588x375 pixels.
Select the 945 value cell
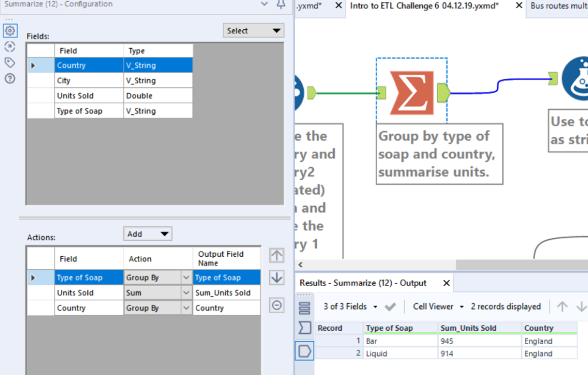tap(479, 341)
